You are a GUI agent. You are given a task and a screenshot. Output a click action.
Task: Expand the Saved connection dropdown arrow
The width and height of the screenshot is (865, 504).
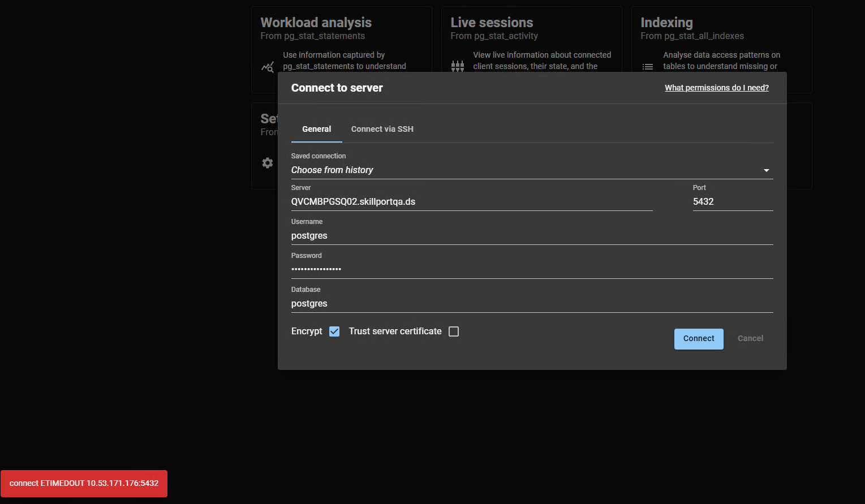coord(766,170)
